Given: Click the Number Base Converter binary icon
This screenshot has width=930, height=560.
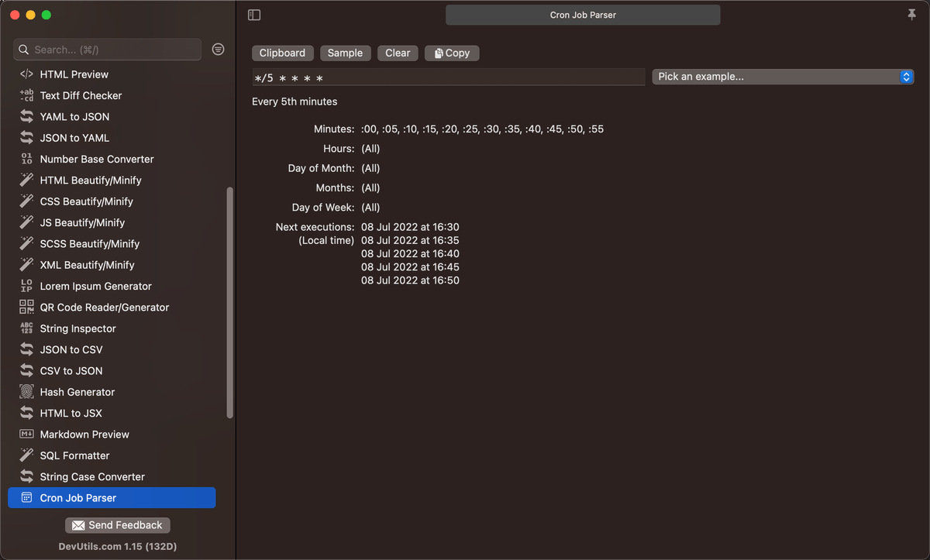Looking at the screenshot, I should 26,159.
